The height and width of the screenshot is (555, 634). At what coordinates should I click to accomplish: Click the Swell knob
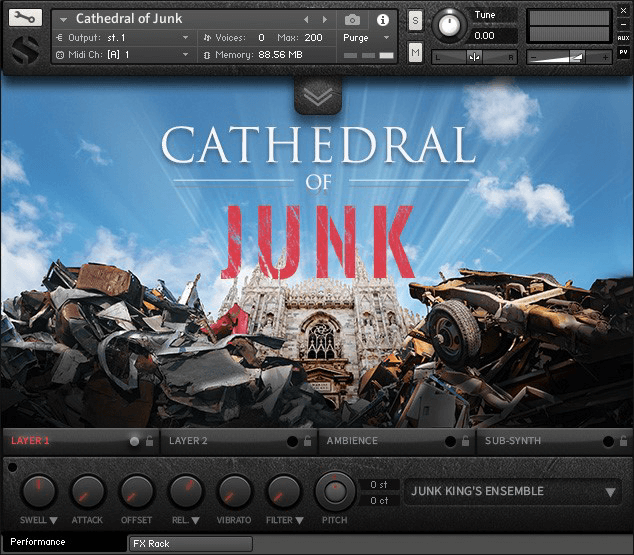point(38,491)
